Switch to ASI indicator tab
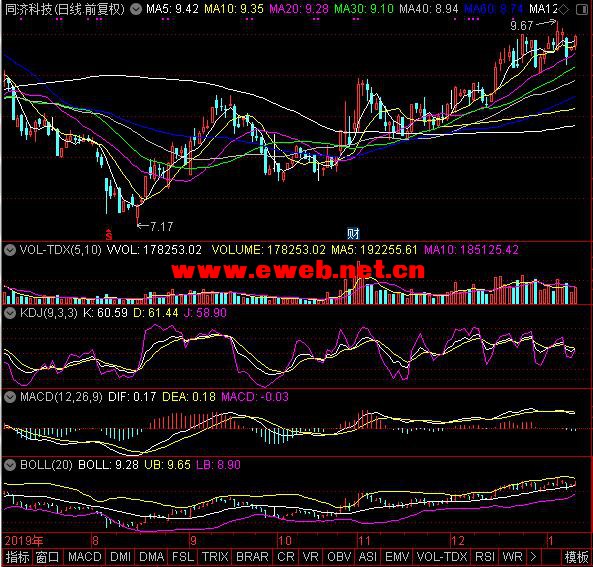This screenshot has height=567, width=593. [368, 557]
